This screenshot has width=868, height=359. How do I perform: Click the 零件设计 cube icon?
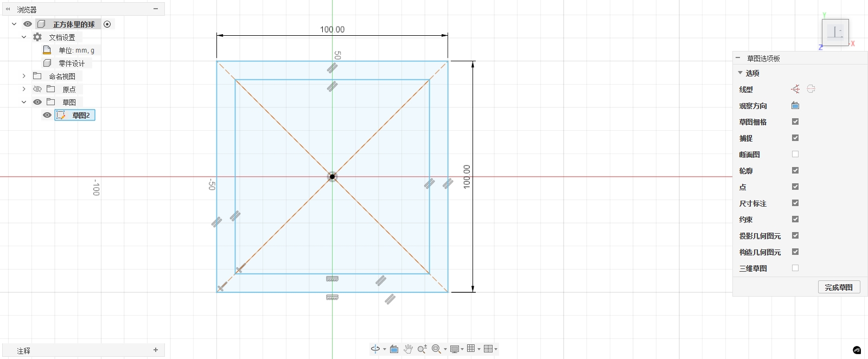47,63
